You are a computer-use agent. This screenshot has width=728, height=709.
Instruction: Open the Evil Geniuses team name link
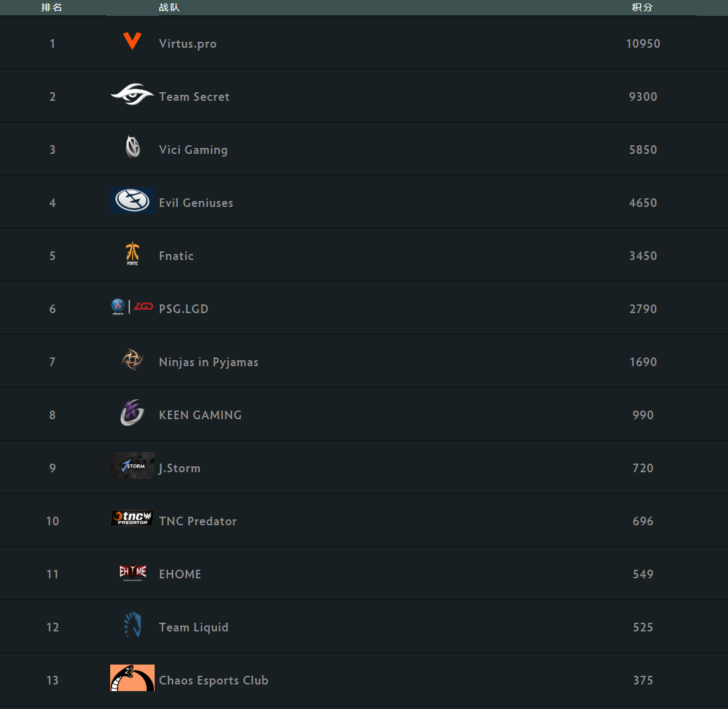pos(196,203)
